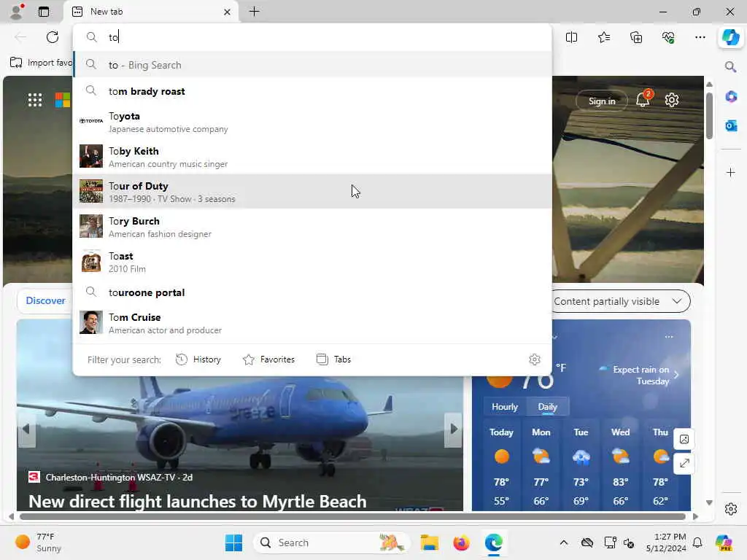Click the expand background arrows icon
The height and width of the screenshot is (560, 747).
[684, 463]
